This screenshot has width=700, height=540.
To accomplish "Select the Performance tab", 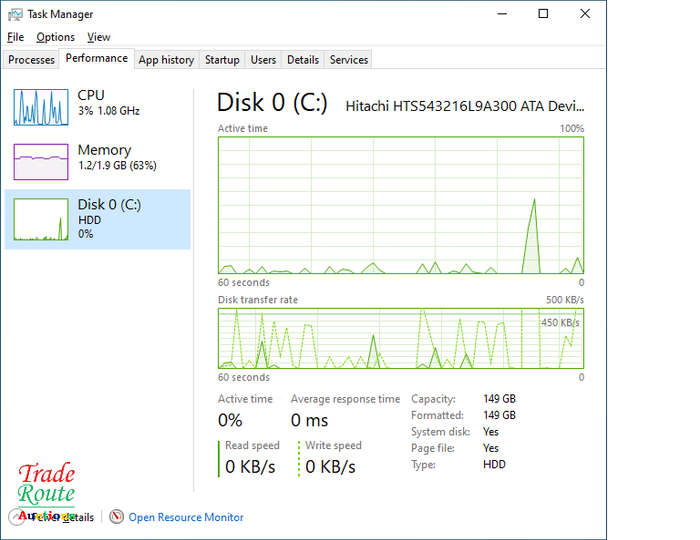I will coord(96,58).
